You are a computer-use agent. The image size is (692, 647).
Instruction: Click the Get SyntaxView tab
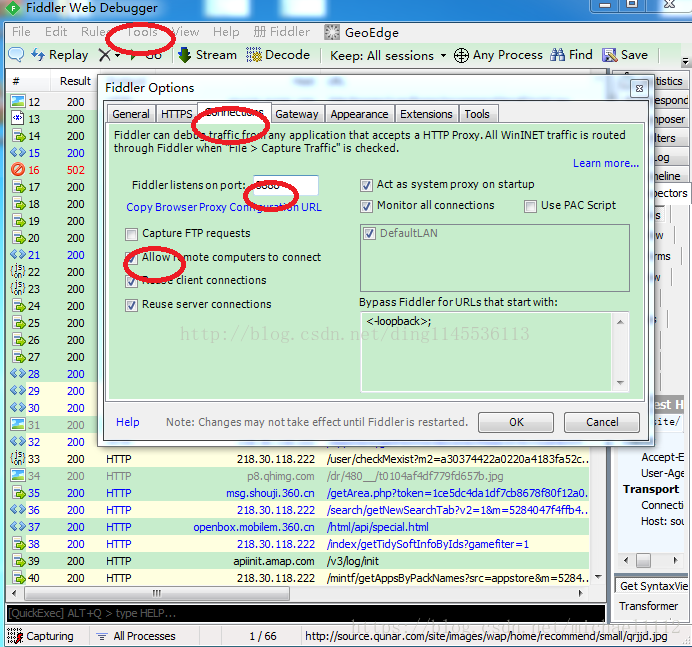pyautogui.click(x=653, y=586)
